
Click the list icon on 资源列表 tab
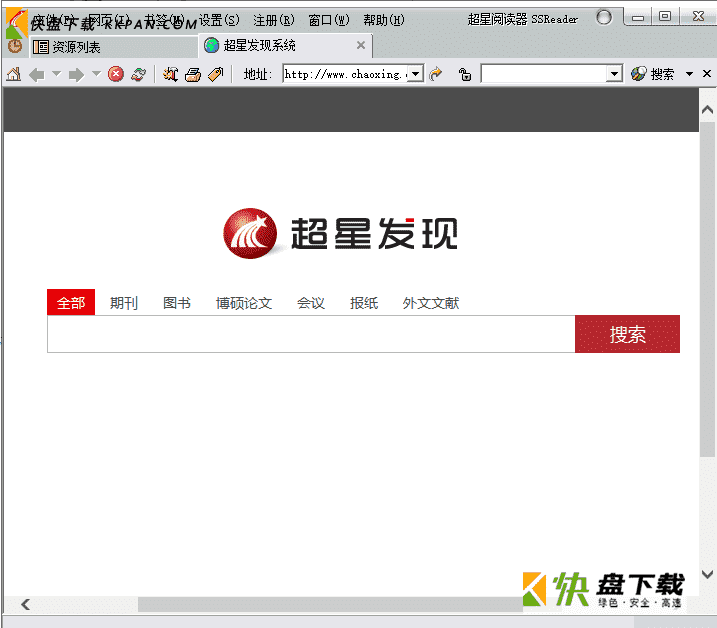pyautogui.click(x=41, y=47)
